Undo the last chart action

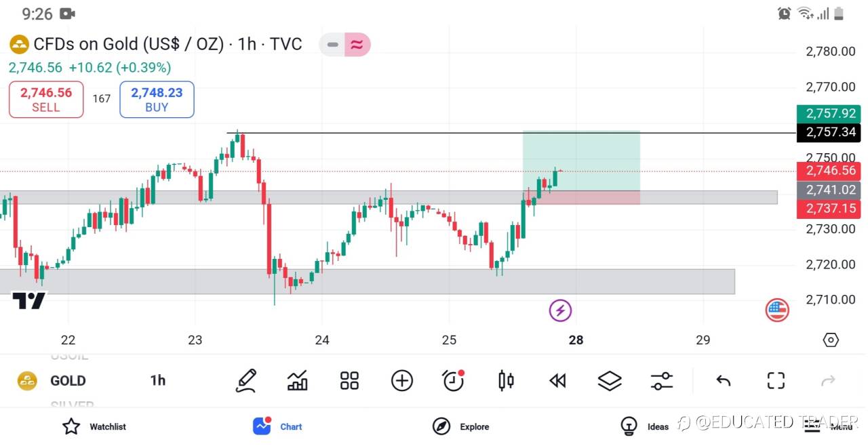pos(724,380)
